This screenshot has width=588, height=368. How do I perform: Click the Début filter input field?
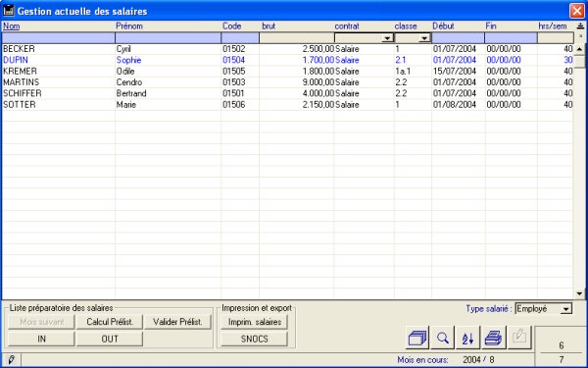[458, 38]
